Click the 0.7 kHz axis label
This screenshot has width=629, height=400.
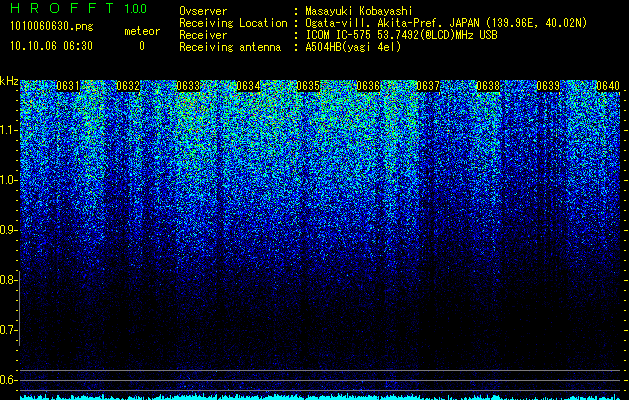(8, 330)
